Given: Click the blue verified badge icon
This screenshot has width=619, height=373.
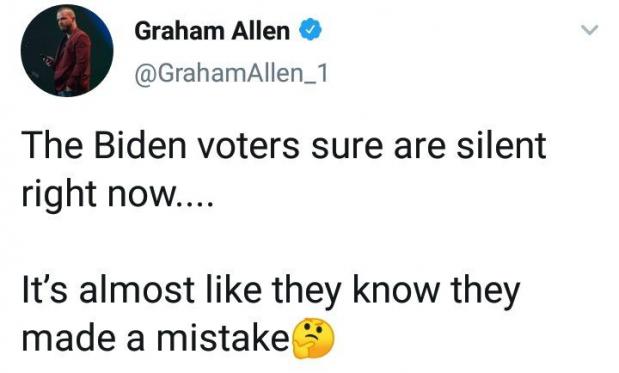Looking at the screenshot, I should pyautogui.click(x=311, y=30).
